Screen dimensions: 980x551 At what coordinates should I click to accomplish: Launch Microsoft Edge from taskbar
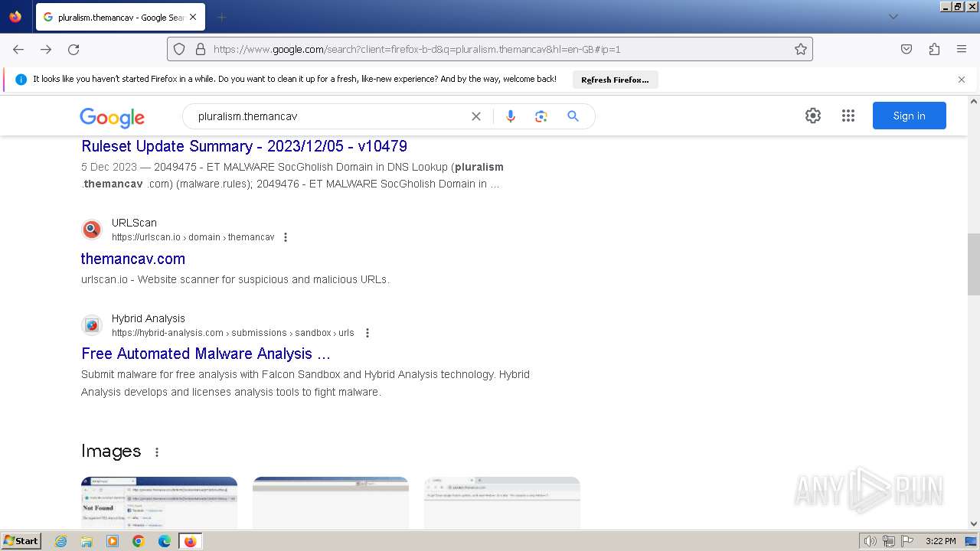[x=165, y=541]
